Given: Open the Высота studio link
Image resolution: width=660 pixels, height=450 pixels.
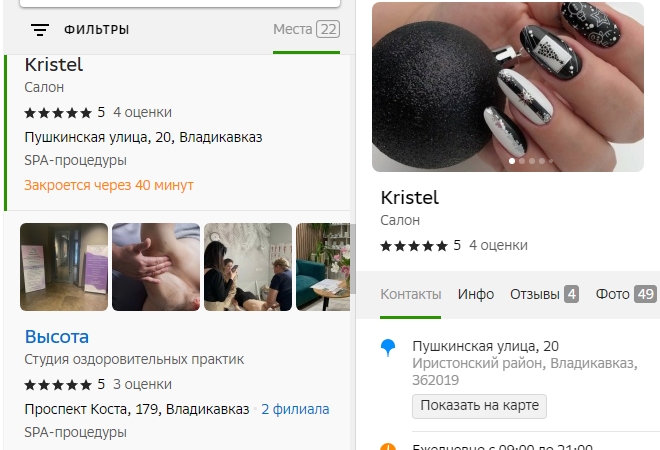Looking at the screenshot, I should (57, 337).
